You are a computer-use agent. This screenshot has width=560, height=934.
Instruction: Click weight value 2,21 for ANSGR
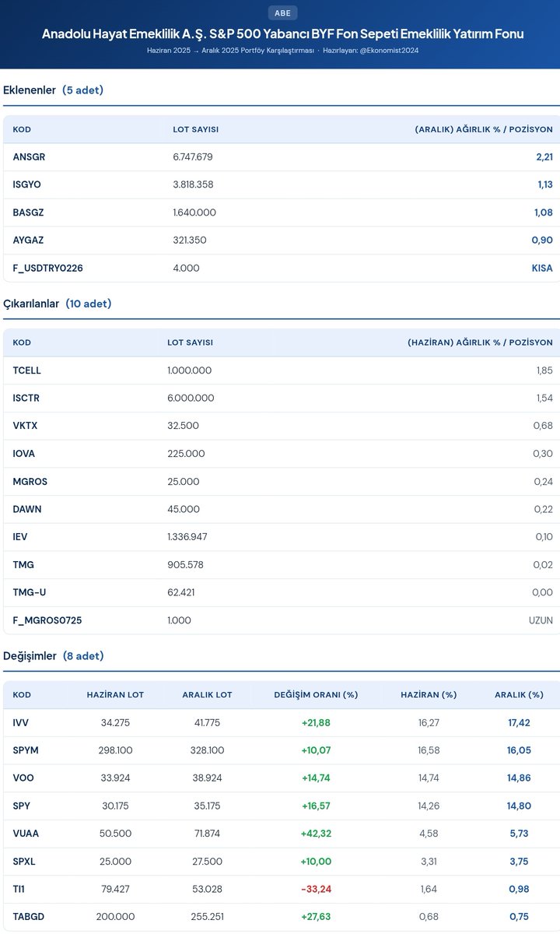click(x=544, y=157)
